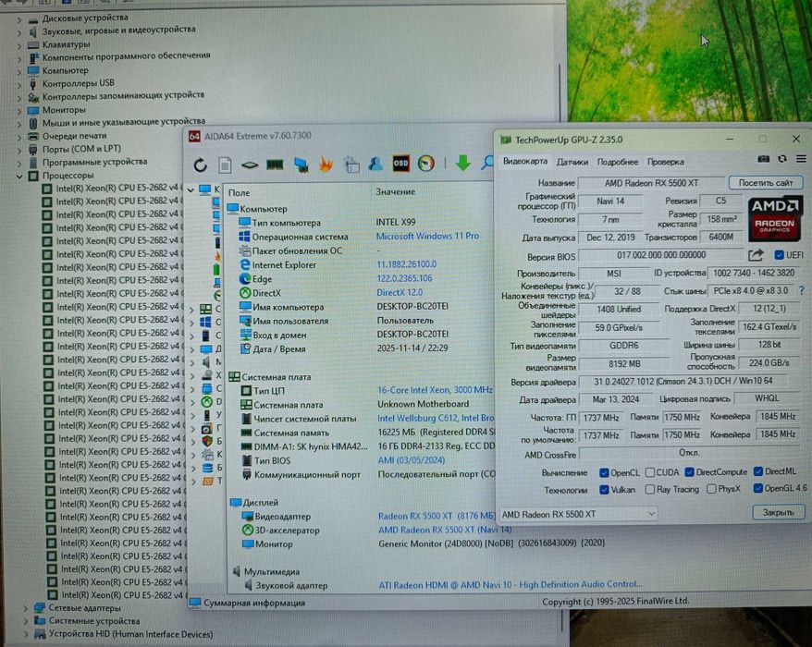
Task: Open AMI (03/05/2024) BIOS link
Action: (x=412, y=460)
